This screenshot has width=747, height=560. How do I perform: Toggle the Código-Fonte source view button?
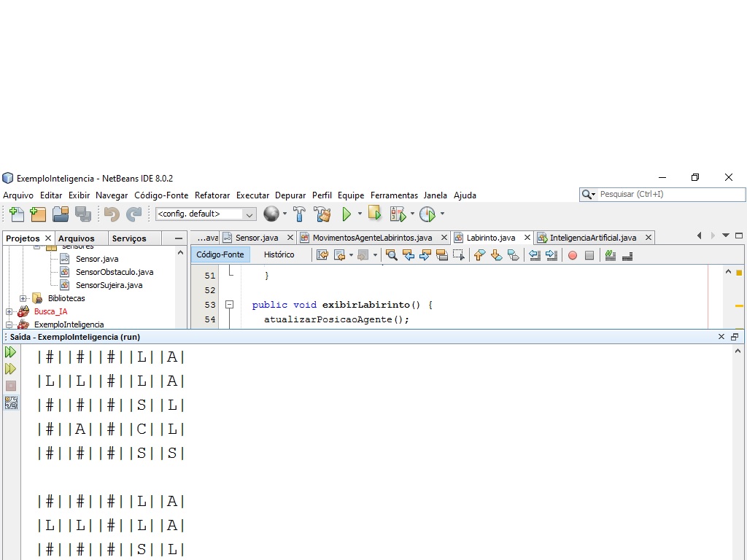click(220, 254)
